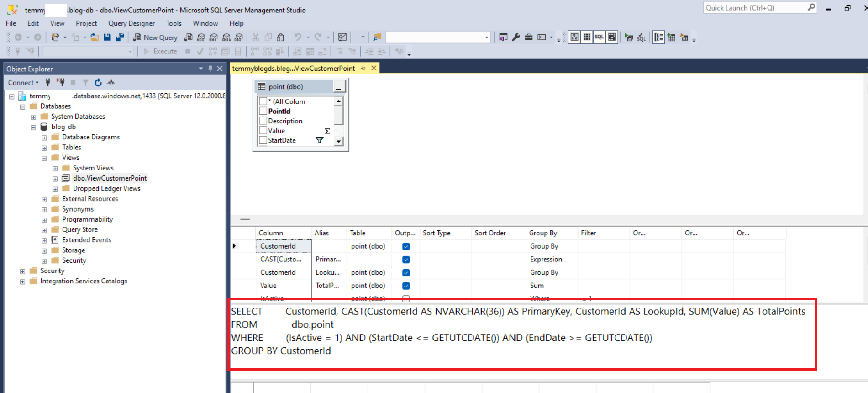Click the Dropped Ledger Views folder

[x=106, y=189]
